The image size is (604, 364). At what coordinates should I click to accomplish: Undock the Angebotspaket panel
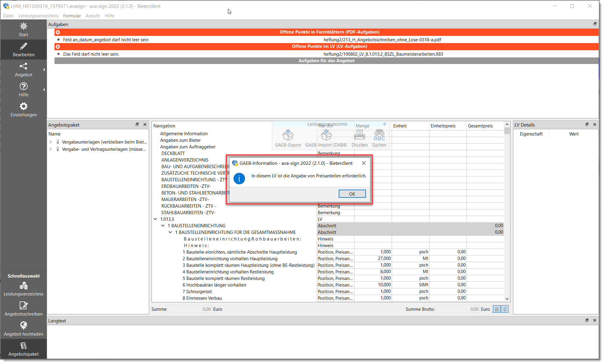click(x=137, y=124)
